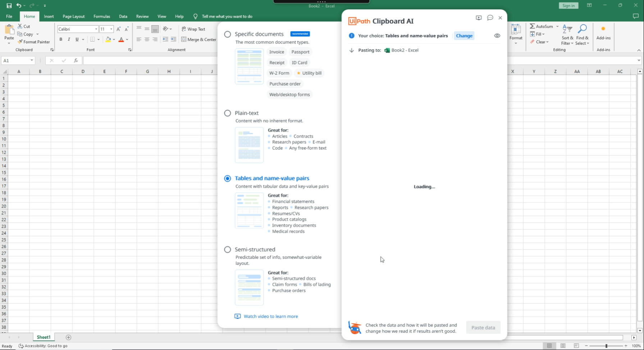Screen dimensions: 644x350
Task: Adjust the zoom slider in status bar
Action: pyautogui.click(x=606, y=346)
